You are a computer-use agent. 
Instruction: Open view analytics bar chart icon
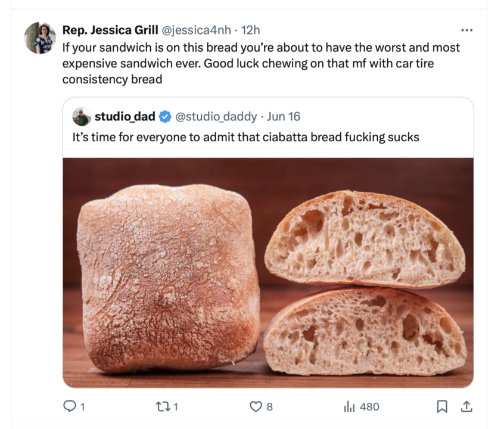tap(349, 406)
